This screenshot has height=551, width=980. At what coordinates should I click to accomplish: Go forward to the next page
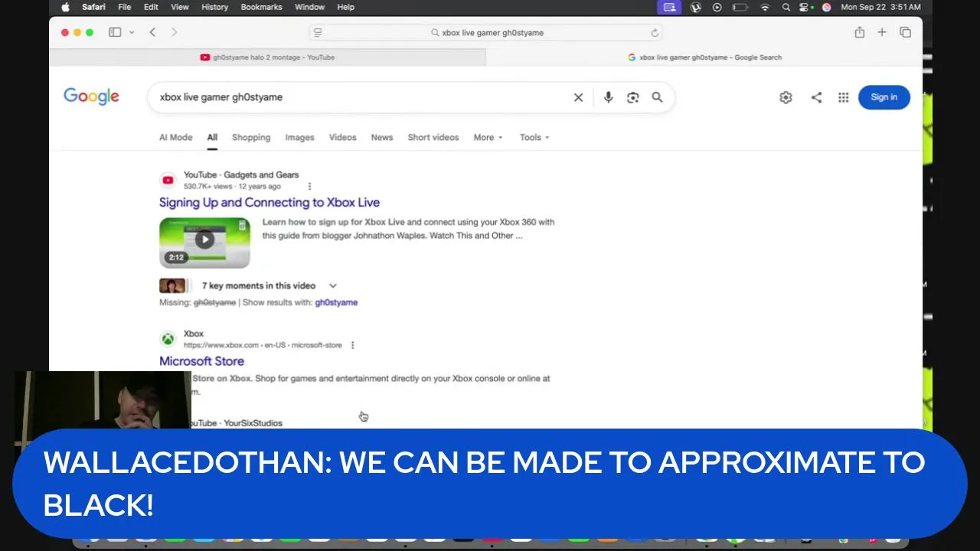174,32
